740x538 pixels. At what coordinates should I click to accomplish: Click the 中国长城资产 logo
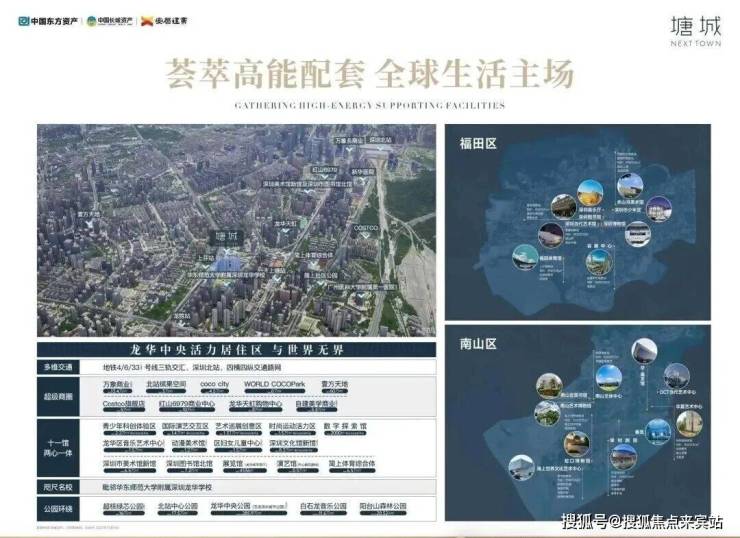click(109, 20)
